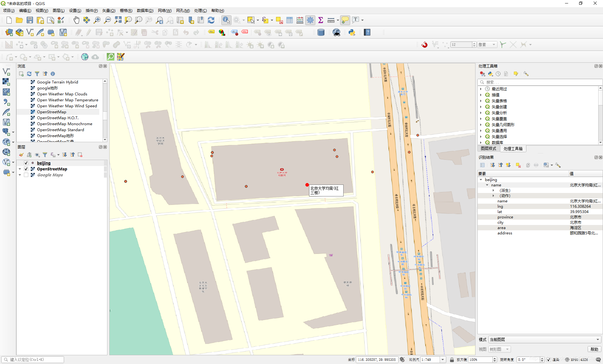
Task: Filter the Browser panel with funnel icon
Action: [37, 74]
